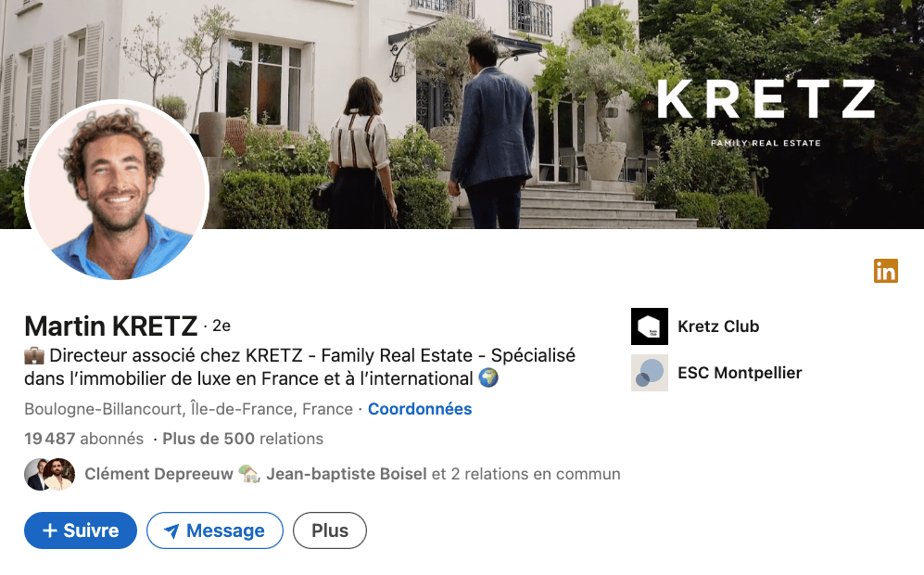Click the plus icon on Suivre button

(50, 530)
